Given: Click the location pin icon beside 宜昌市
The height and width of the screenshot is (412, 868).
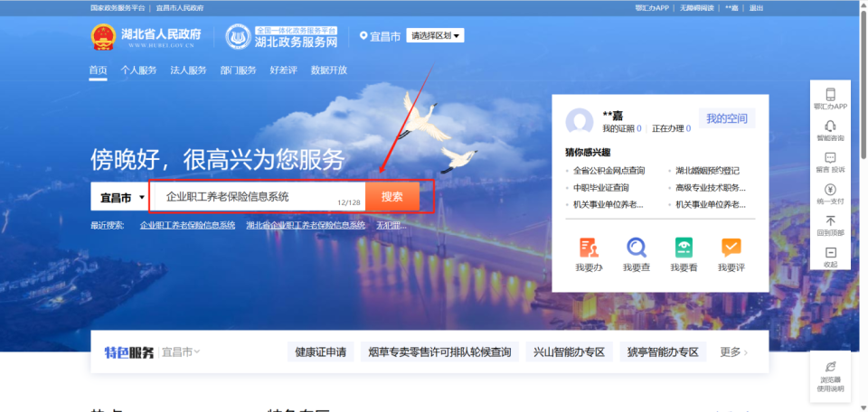Looking at the screenshot, I should click(x=363, y=36).
